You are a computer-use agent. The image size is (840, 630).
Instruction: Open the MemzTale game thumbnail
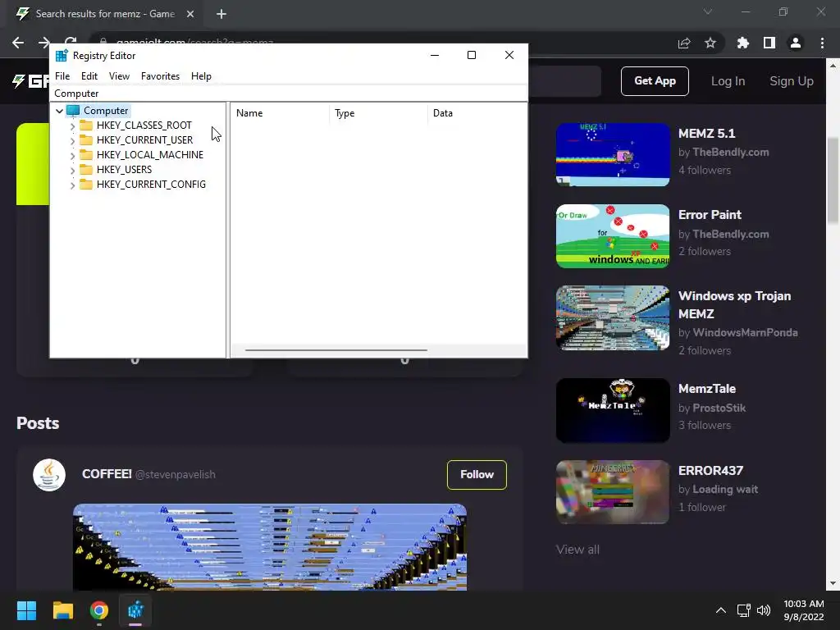click(613, 410)
